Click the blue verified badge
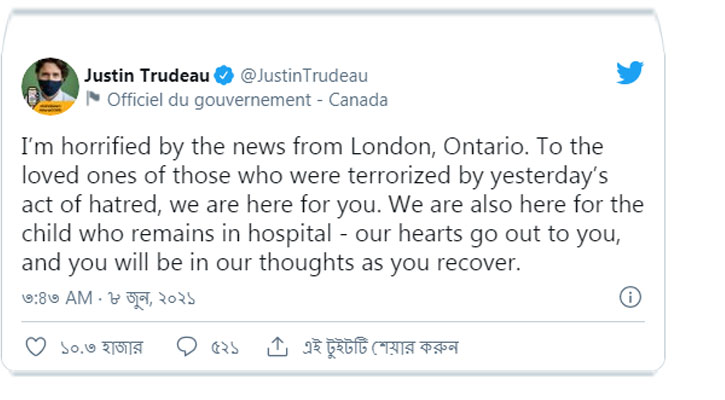Viewport: 725px width, 400px height. pos(225,76)
